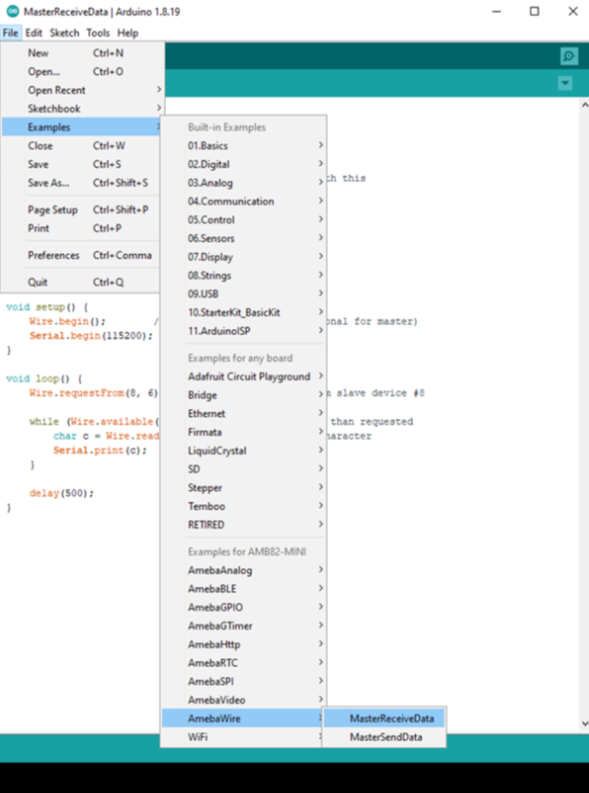Expand LiquidCrystal examples

(x=244, y=451)
